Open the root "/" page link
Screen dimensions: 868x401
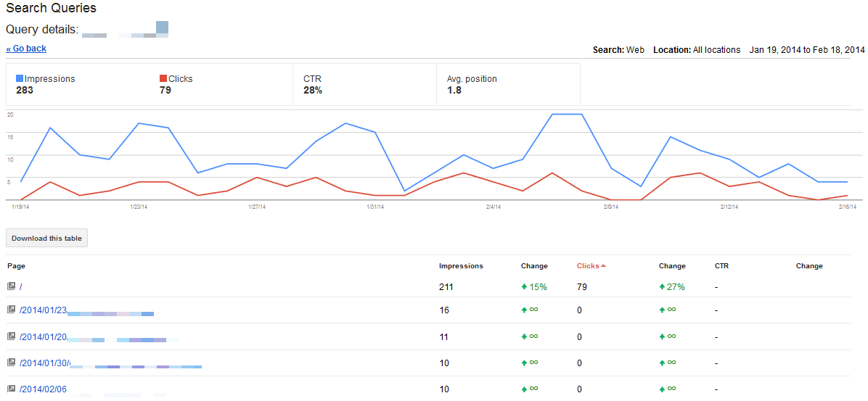point(21,286)
